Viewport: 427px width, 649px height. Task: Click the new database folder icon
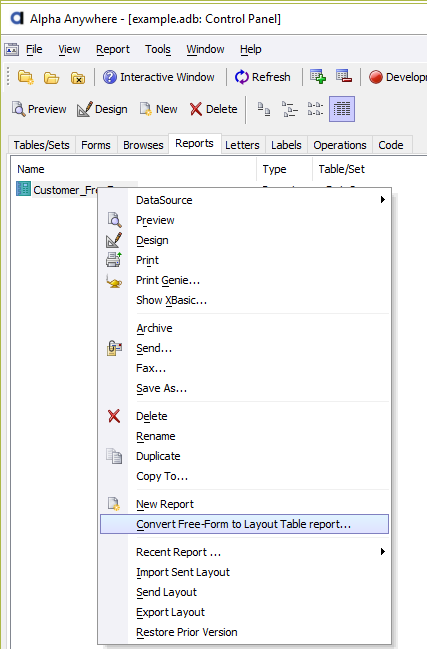click(26, 77)
